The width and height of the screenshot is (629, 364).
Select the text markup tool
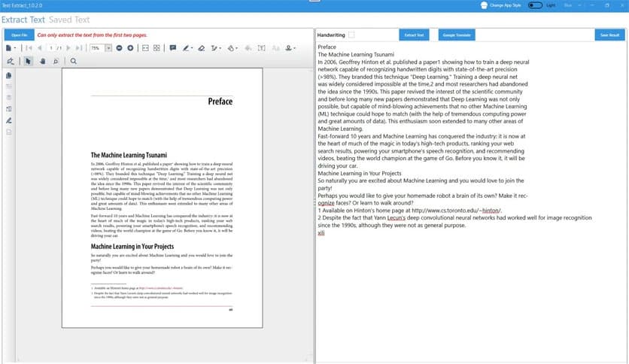click(214, 48)
